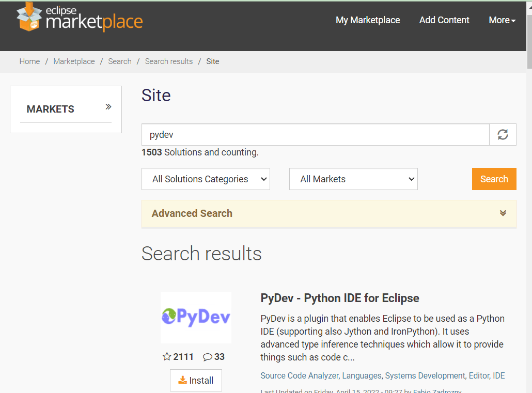Open the All Solutions Categories dropdown
This screenshot has height=393, width=532.
point(206,179)
